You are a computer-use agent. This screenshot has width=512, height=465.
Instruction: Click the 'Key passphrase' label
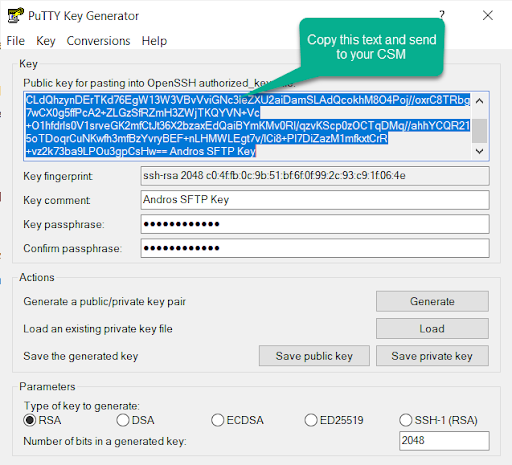click(64, 224)
